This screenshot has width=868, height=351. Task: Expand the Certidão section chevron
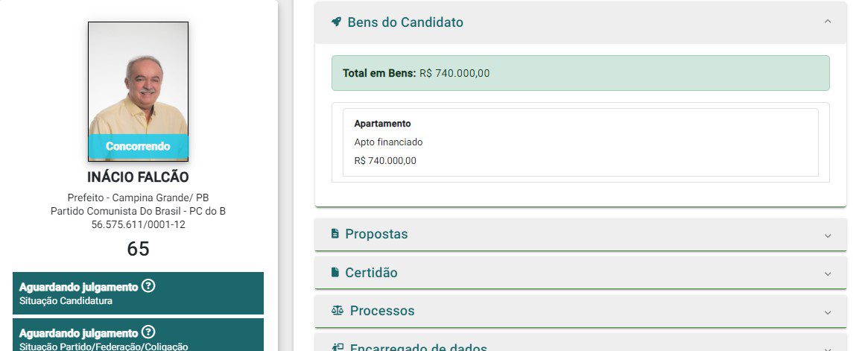pos(827,273)
